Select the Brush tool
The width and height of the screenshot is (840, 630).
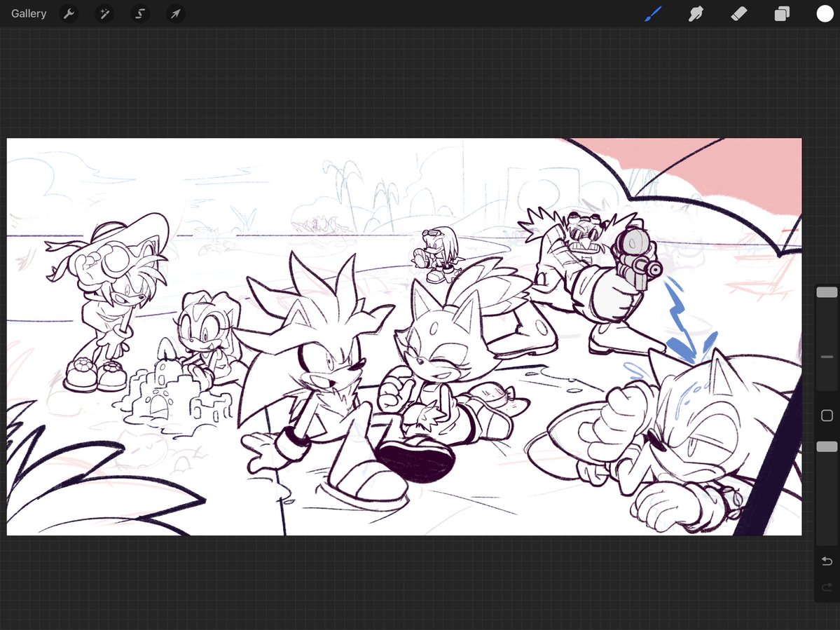(653, 13)
